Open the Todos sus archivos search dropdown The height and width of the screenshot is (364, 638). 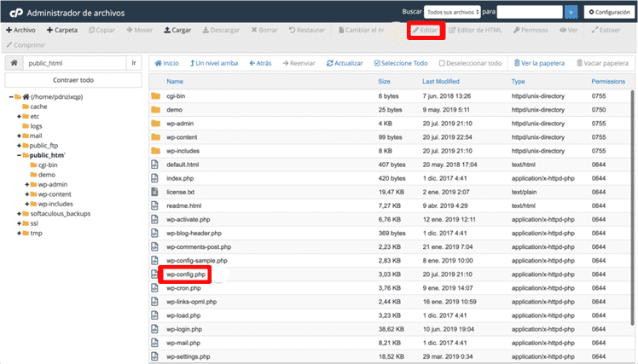click(x=452, y=12)
